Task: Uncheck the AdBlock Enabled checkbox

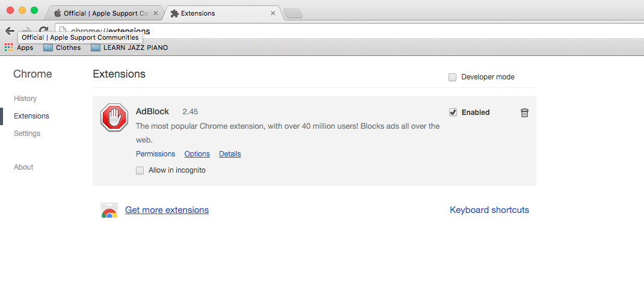Action: pyautogui.click(x=453, y=112)
